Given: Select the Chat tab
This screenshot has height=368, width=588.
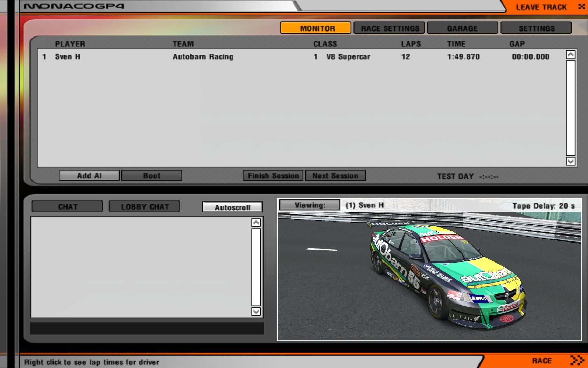Looking at the screenshot, I should click(67, 206).
